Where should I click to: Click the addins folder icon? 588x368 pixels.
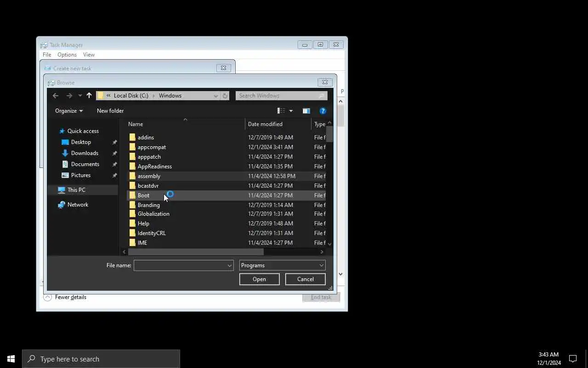click(132, 138)
